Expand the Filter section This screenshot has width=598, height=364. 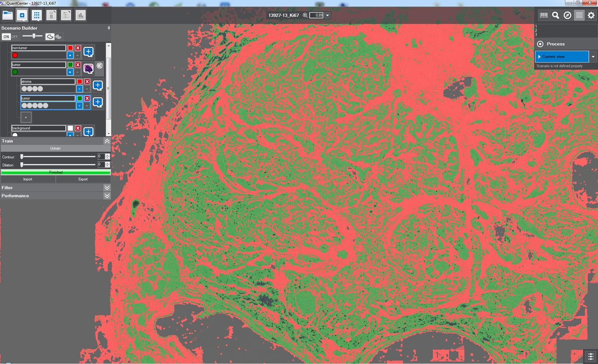(107, 187)
